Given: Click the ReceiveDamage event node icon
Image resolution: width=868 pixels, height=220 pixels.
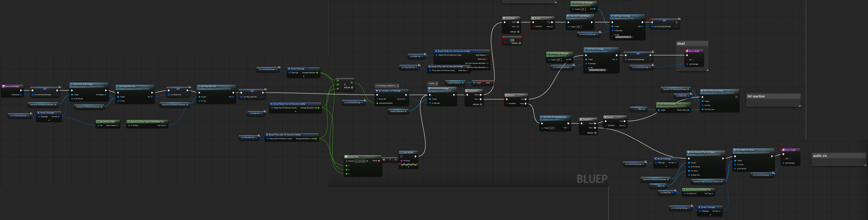Looking at the screenshot, I should (x=4, y=86).
